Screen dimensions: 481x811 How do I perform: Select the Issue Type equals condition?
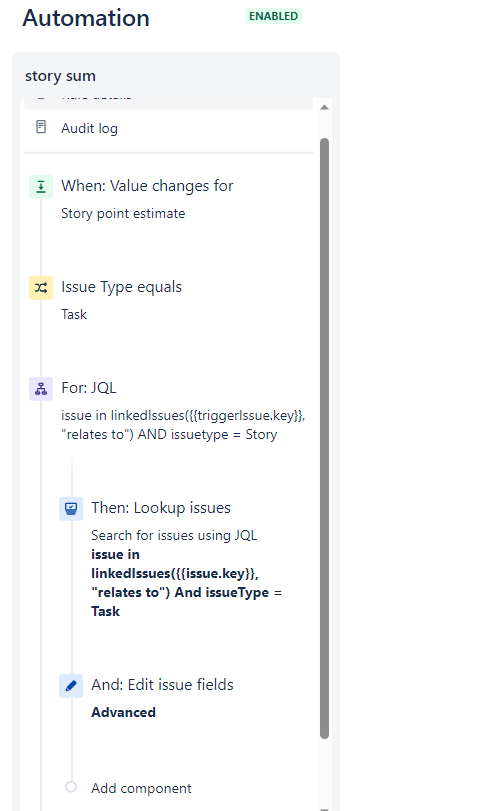(x=122, y=287)
